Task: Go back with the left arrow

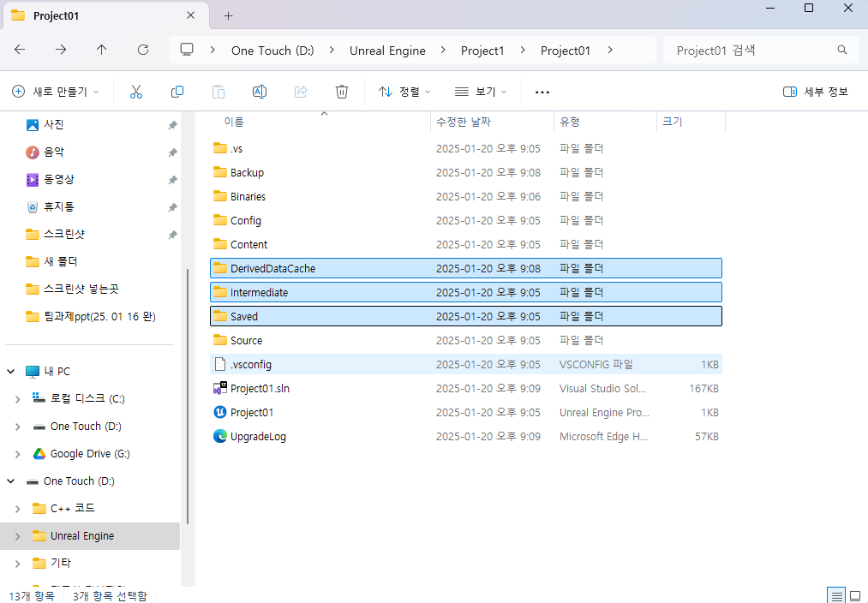Action: 20,50
